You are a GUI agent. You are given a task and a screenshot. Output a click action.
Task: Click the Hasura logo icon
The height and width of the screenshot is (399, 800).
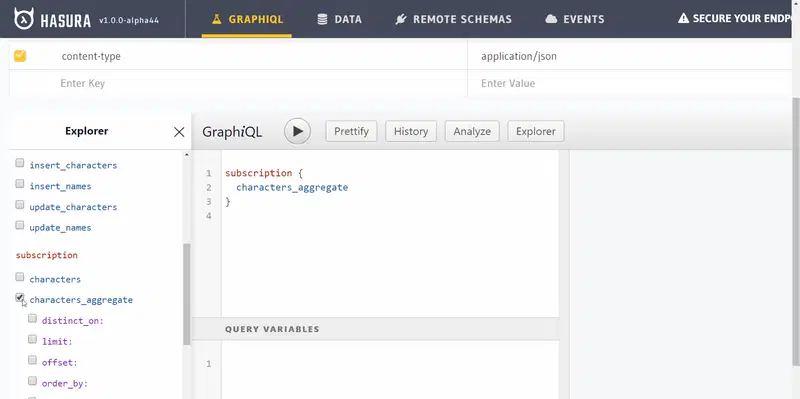(x=24, y=19)
